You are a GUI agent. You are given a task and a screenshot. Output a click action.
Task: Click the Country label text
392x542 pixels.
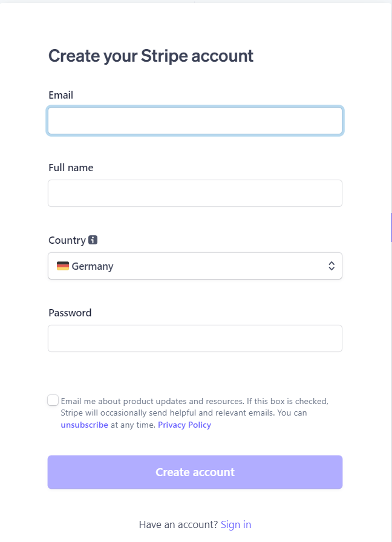(67, 240)
